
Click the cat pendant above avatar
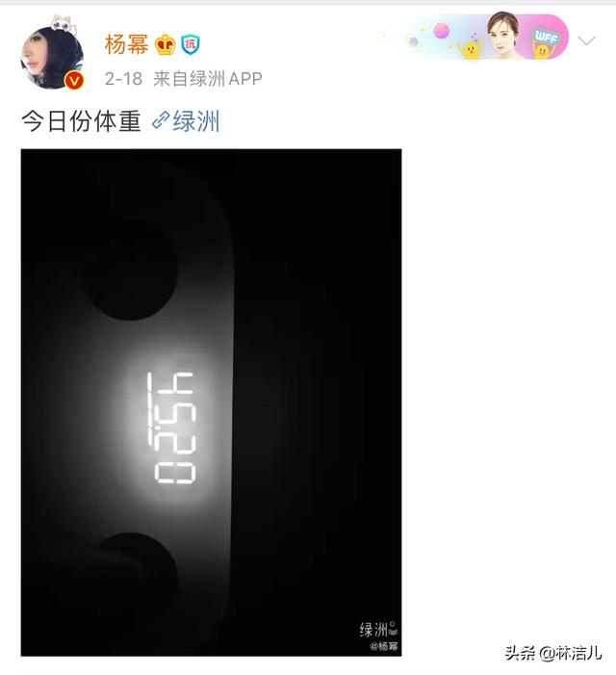point(64,24)
